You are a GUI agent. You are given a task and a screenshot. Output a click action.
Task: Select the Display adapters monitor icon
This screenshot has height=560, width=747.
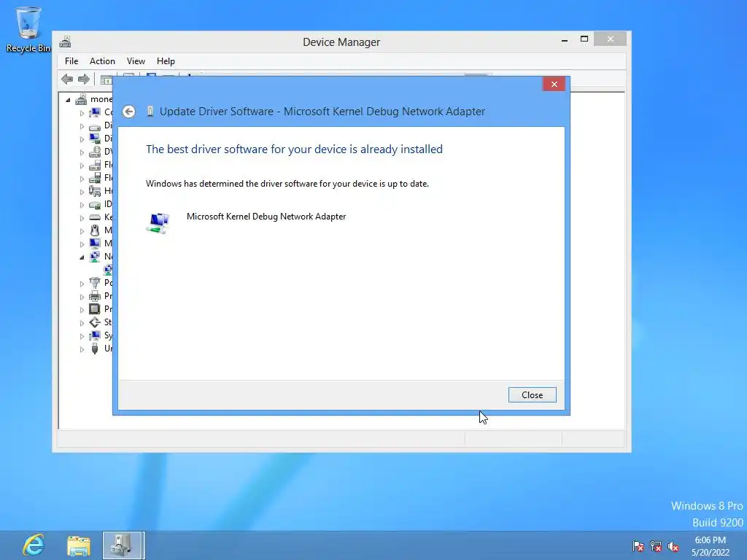click(96, 139)
